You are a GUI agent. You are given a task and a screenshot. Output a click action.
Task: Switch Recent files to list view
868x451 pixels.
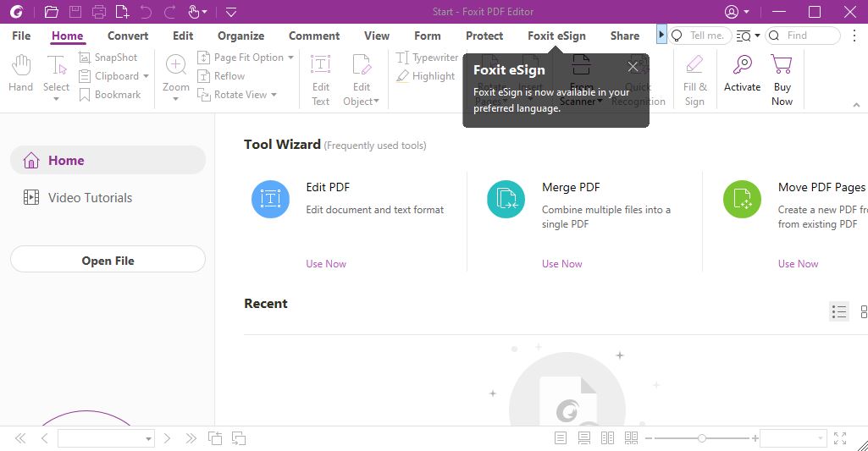coord(839,312)
